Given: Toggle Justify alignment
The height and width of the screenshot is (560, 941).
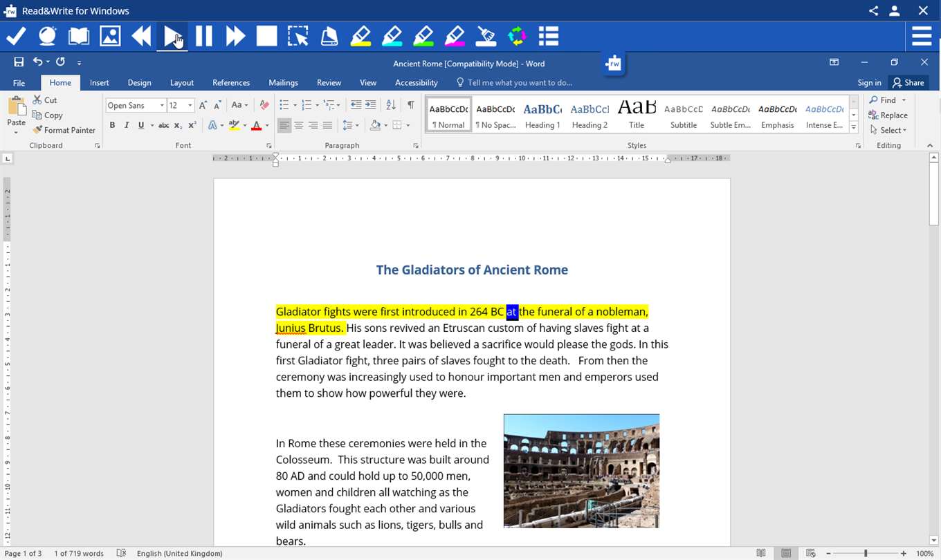Looking at the screenshot, I should pos(328,125).
